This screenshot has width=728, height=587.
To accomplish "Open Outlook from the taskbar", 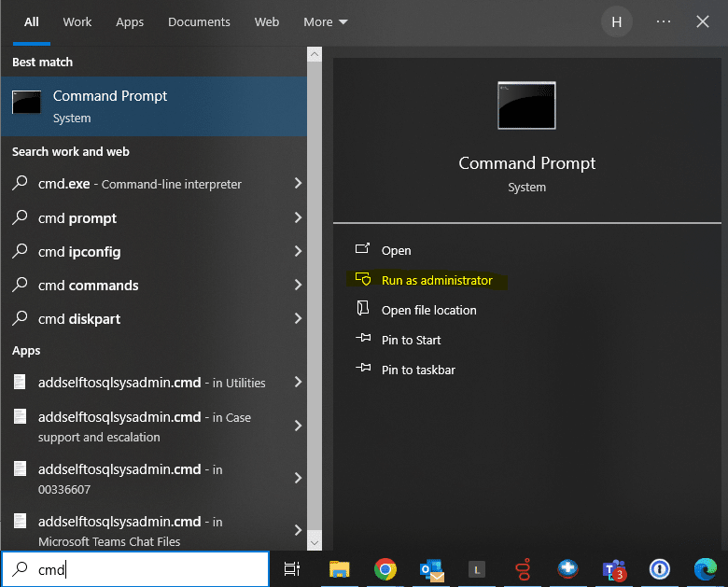I will click(x=431, y=570).
